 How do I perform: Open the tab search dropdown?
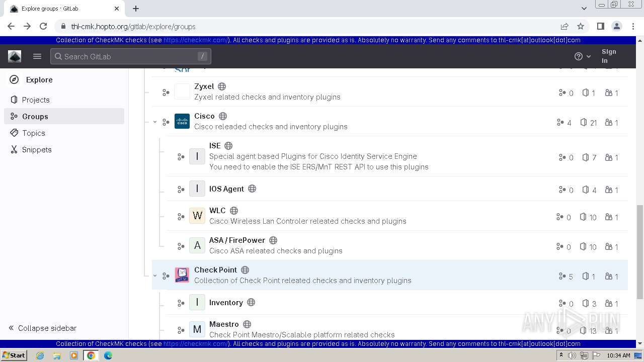[584, 9]
